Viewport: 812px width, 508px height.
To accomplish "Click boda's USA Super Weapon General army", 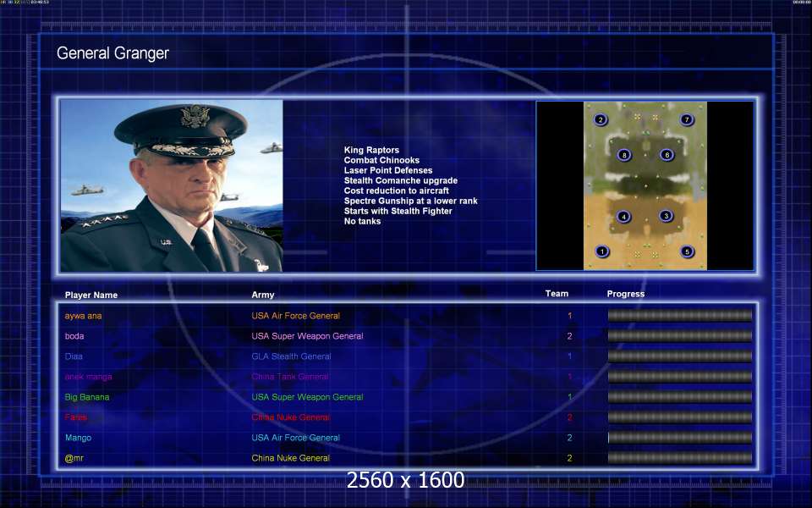I will pos(307,336).
